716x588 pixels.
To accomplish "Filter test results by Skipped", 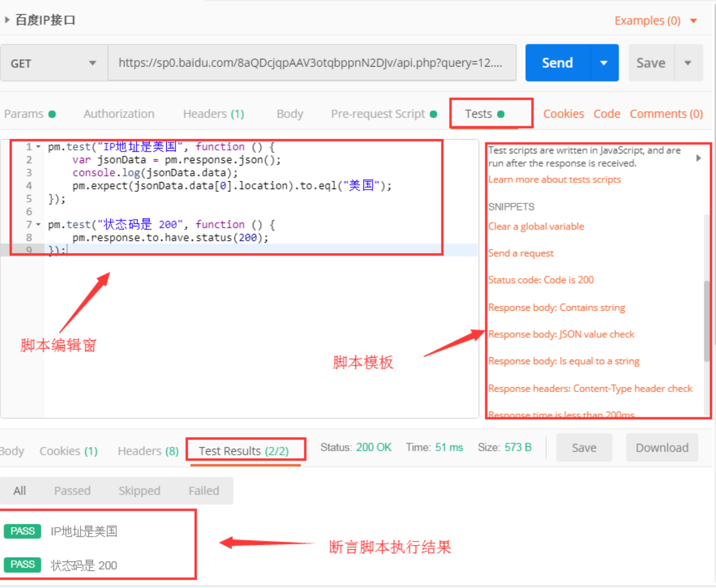I will pyautogui.click(x=139, y=490).
